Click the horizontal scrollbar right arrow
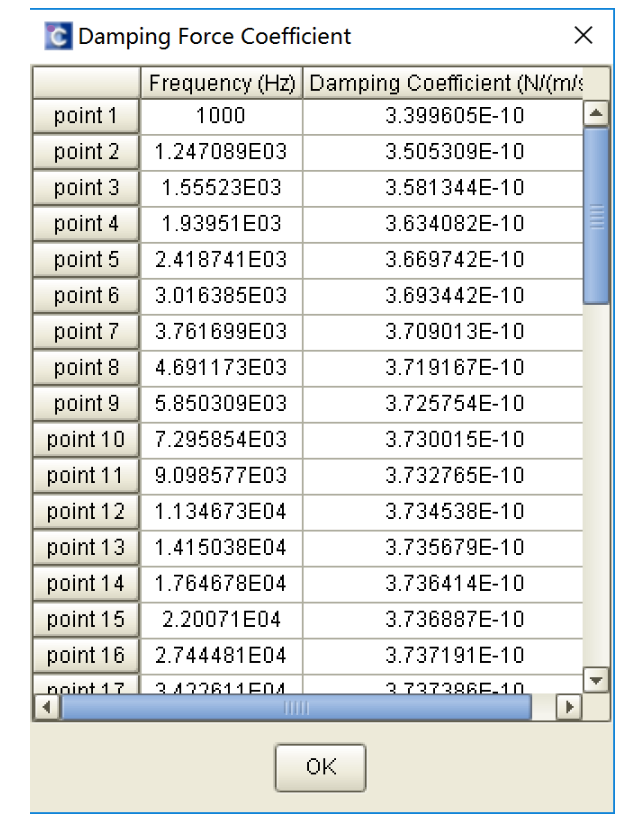The image size is (630, 819). point(569,707)
